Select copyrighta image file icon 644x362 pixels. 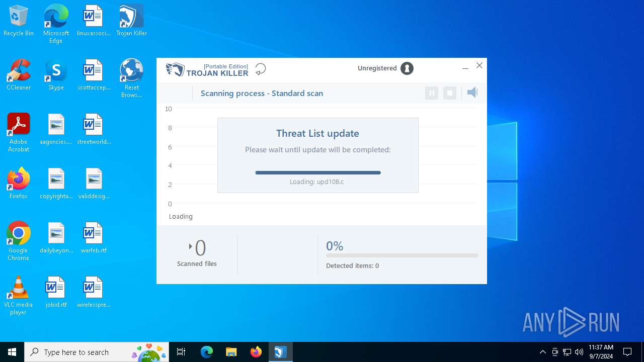coord(56,184)
